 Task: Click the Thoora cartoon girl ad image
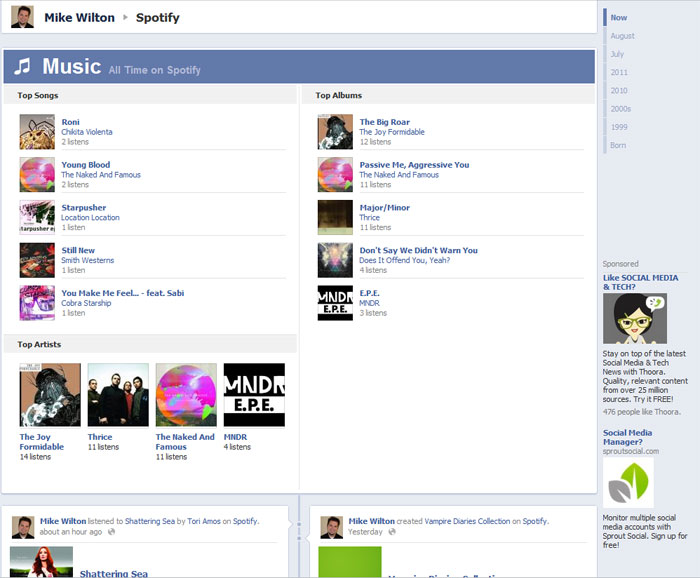tap(635, 318)
